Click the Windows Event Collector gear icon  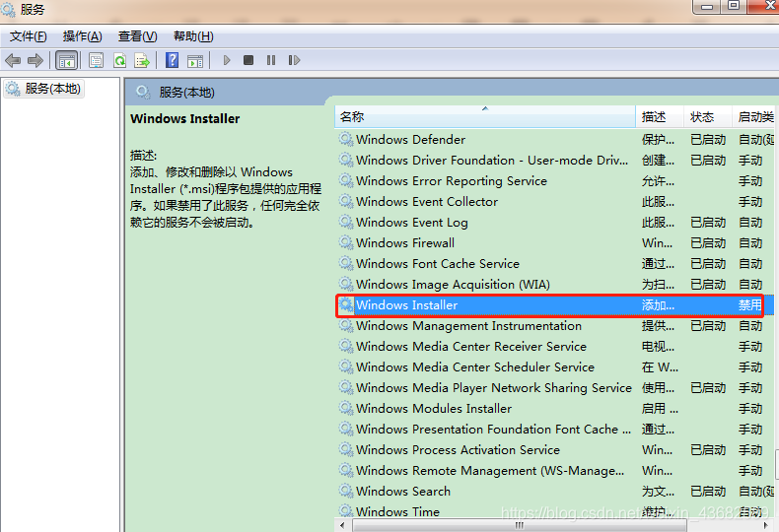(346, 201)
